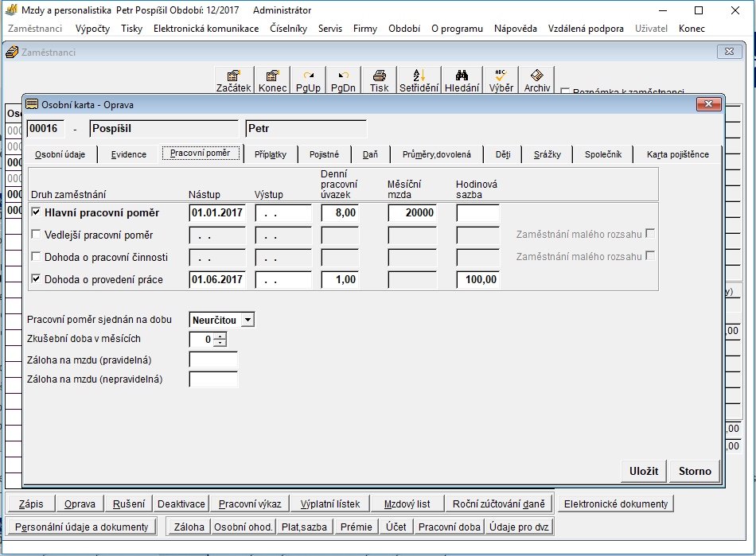Click the surname field Pospíšil
The width and height of the screenshot is (756, 556).
[164, 129]
